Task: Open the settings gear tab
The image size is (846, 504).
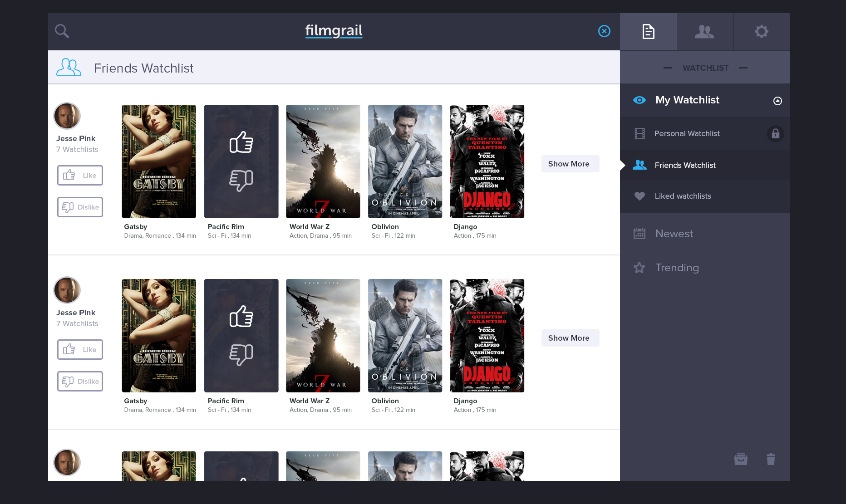Action: 761,31
